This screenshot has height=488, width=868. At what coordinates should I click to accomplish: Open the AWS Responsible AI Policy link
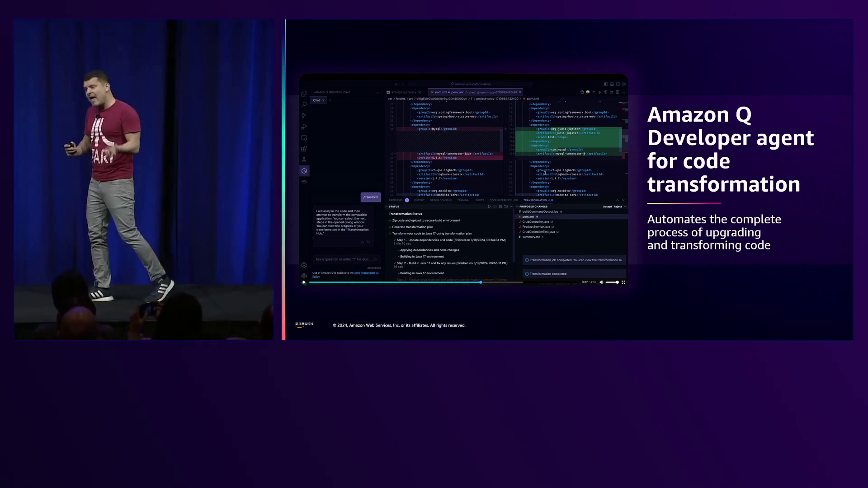366,273
